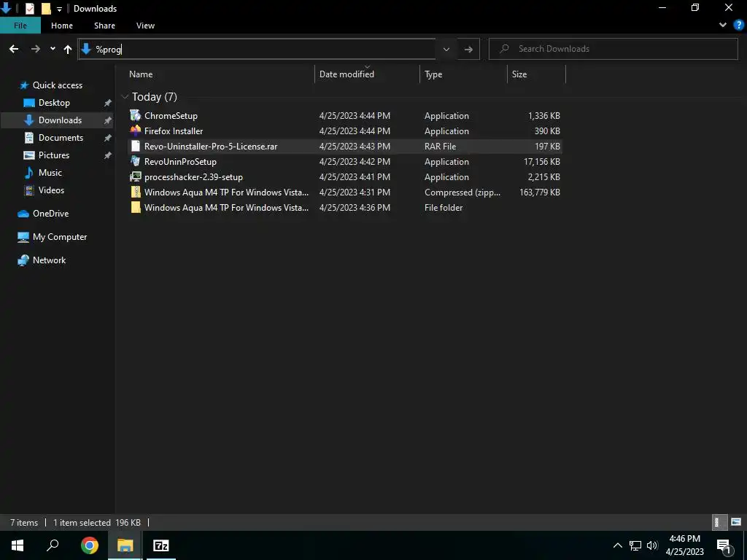747x560 pixels.
Task: Show hidden system tray icons
Action: [x=617, y=545]
